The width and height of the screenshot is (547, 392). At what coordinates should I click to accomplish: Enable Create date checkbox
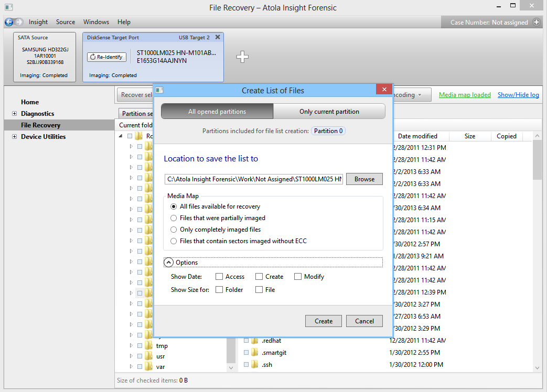[x=259, y=277]
